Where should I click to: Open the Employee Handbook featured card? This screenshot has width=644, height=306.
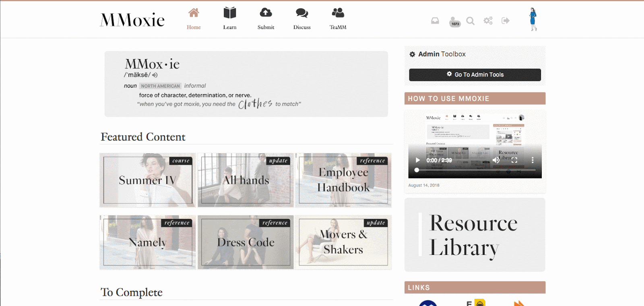(343, 180)
